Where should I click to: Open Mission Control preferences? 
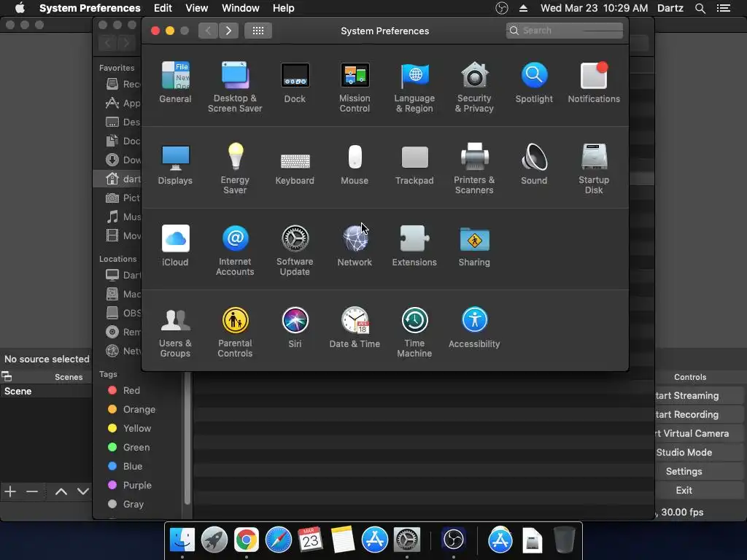(x=355, y=87)
